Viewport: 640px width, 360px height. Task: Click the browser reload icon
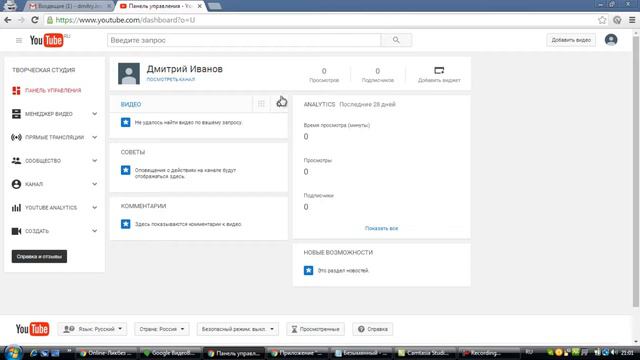click(x=35, y=20)
